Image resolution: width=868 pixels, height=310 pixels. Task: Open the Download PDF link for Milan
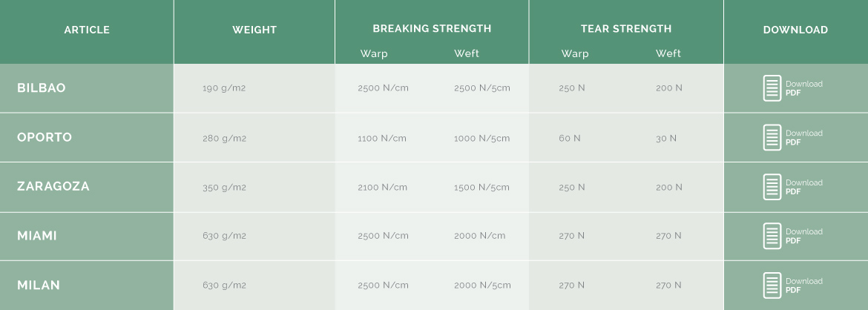803,285
